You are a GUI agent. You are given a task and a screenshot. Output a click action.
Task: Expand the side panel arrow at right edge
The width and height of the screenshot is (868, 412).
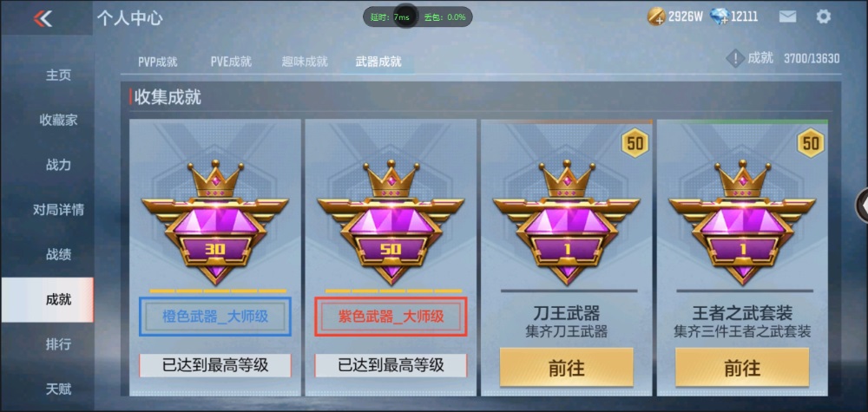pos(862,206)
